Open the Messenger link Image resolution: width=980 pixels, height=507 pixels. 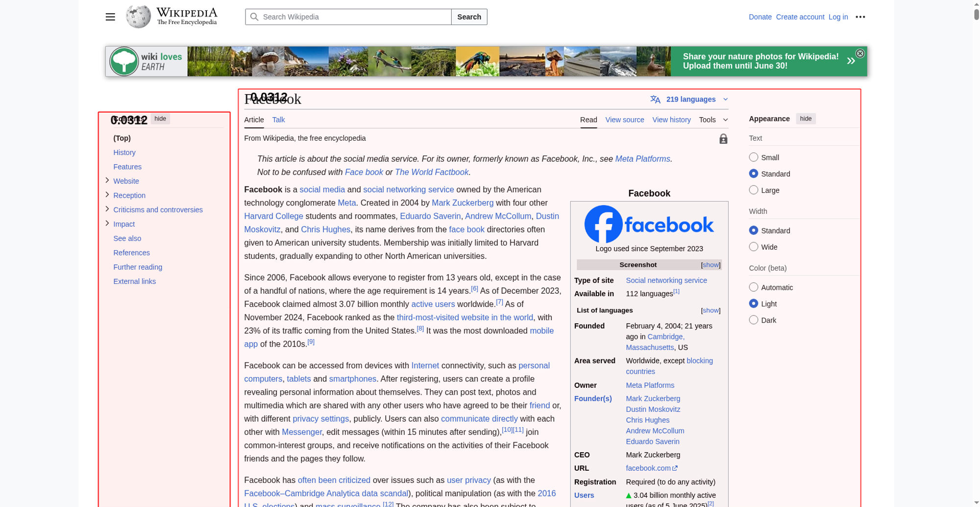pyautogui.click(x=302, y=432)
